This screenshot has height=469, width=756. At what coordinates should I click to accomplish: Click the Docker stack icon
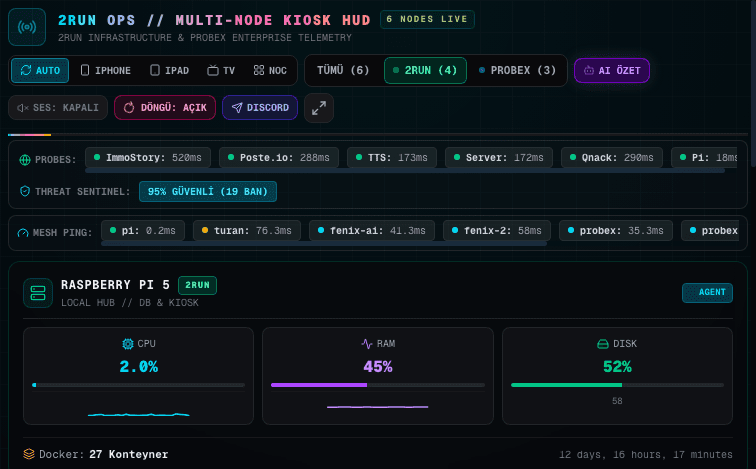[x=29, y=454]
